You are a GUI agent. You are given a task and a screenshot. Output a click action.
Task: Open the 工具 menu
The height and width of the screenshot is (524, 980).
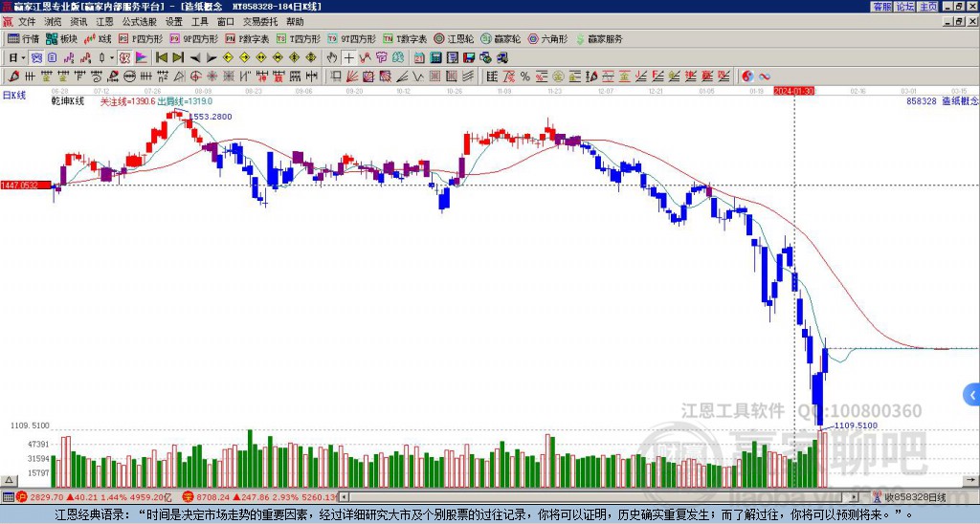[199, 22]
